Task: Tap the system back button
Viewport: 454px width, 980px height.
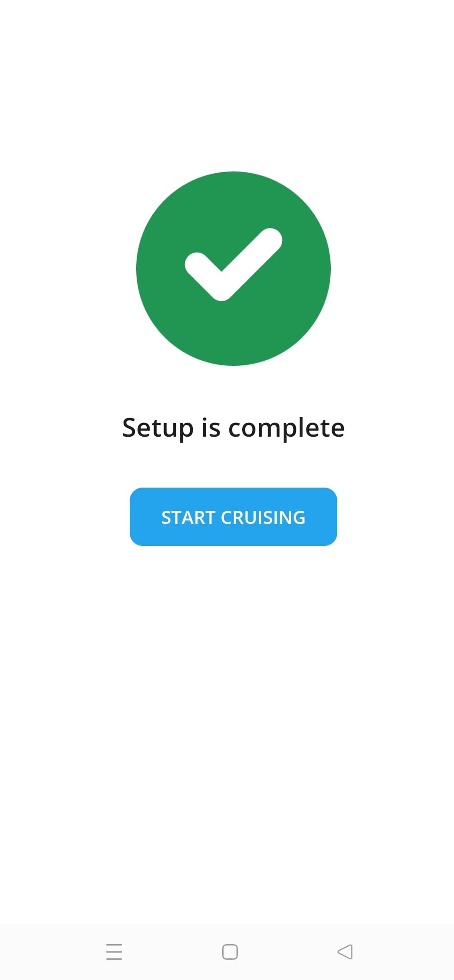Action: [345, 951]
